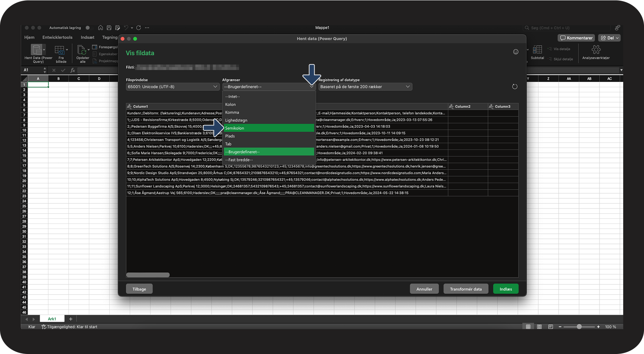Open the Indsæt ribbon tab
The height and width of the screenshot is (354, 644).
point(87,37)
